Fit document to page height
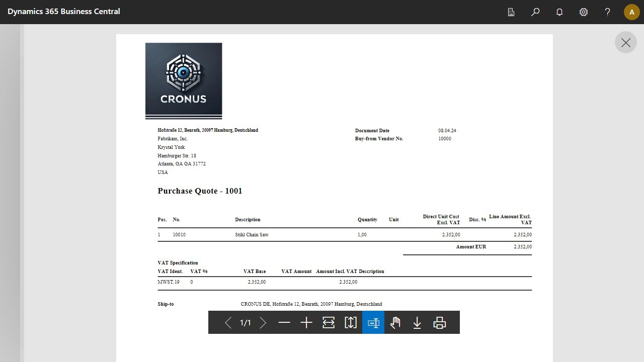 point(351,322)
